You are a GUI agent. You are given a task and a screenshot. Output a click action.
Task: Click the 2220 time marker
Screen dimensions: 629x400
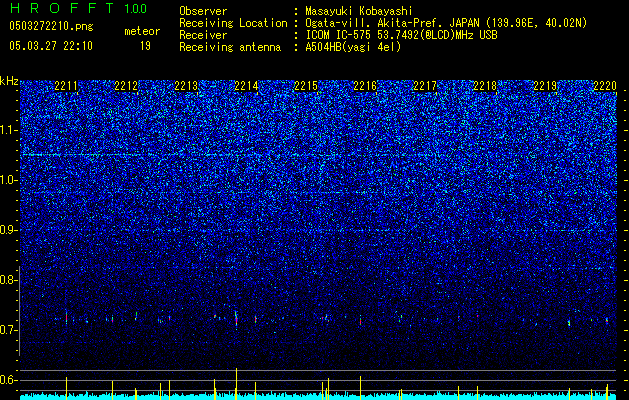605,86
